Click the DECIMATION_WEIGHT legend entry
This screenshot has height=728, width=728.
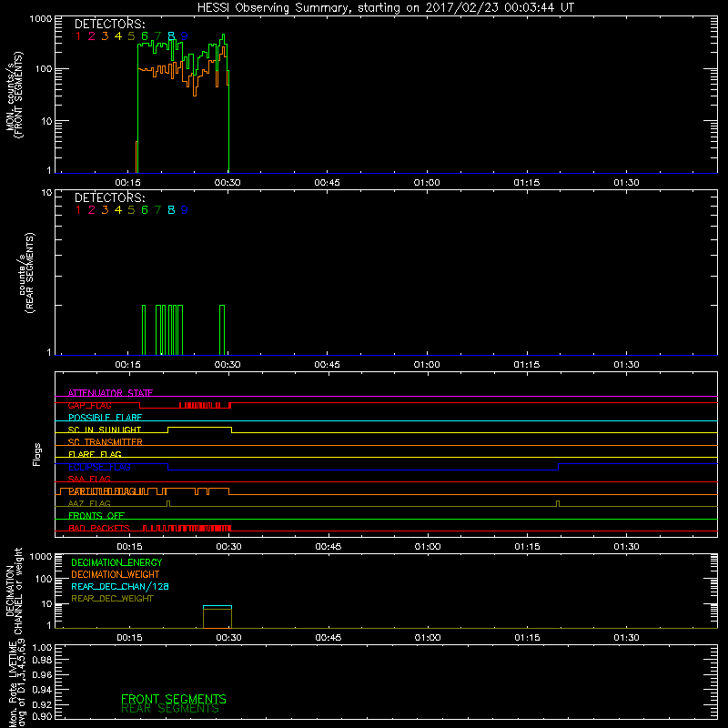point(116,574)
